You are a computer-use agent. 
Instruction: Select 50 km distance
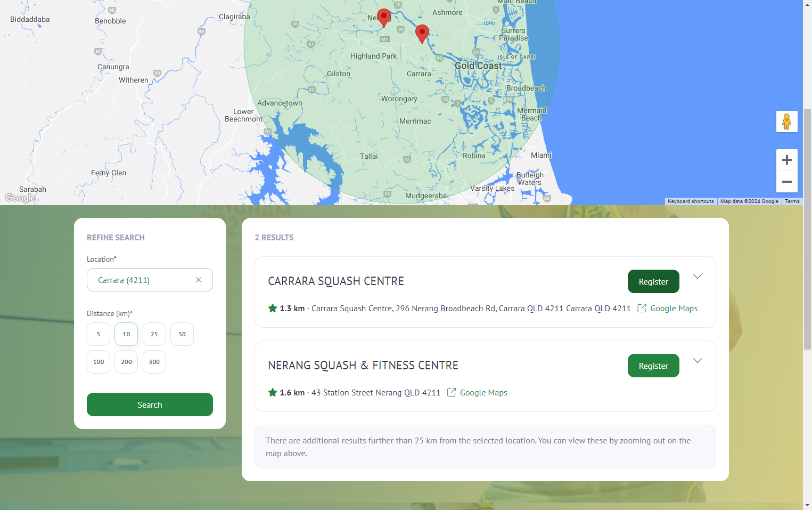click(x=182, y=334)
